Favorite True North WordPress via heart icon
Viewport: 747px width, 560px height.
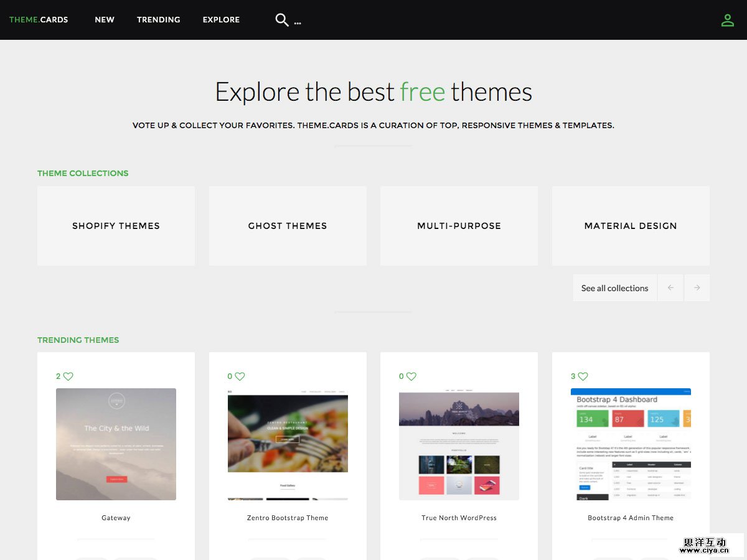click(411, 376)
